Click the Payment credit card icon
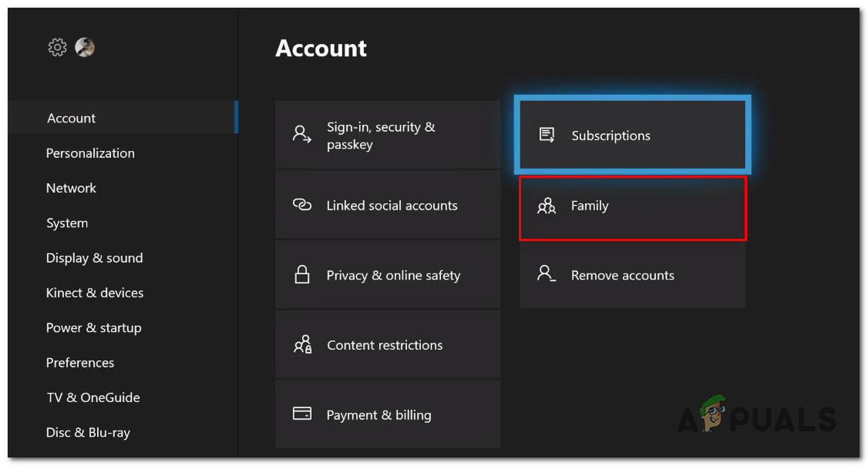The height and width of the screenshot is (466, 868). coord(301,414)
